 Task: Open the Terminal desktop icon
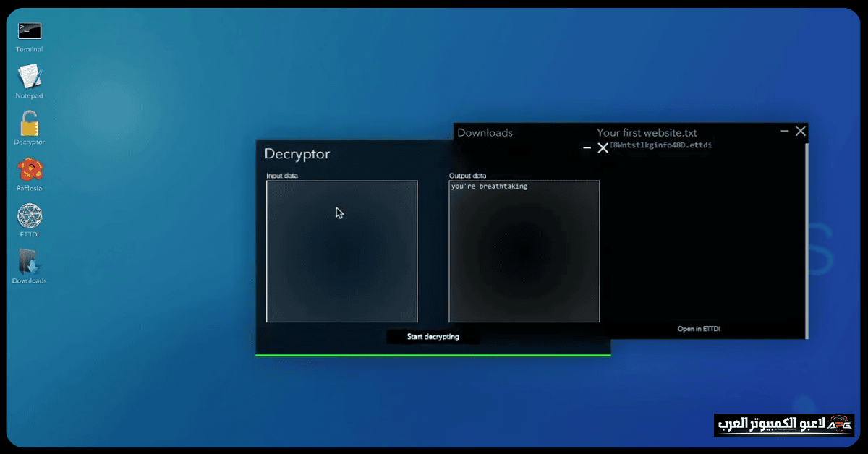click(30, 31)
